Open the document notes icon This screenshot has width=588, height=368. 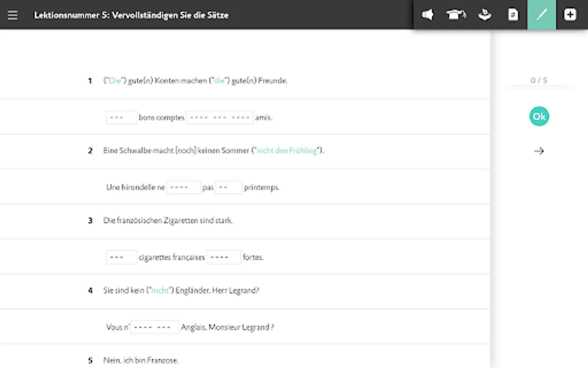(x=513, y=15)
